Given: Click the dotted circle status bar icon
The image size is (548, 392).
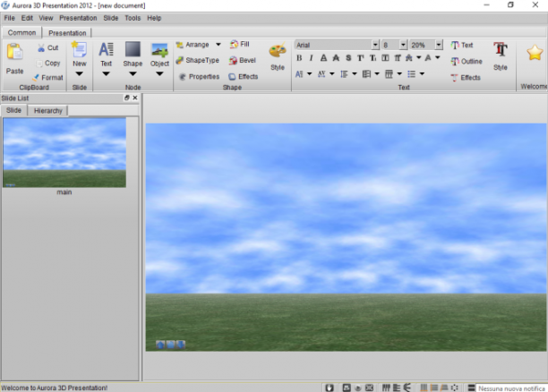Looking at the screenshot, I should coord(454,388).
